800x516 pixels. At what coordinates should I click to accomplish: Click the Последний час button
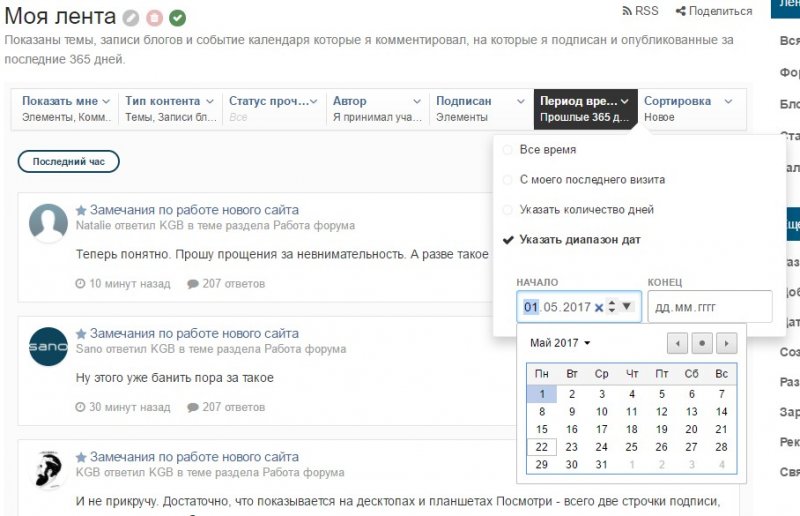(x=68, y=162)
